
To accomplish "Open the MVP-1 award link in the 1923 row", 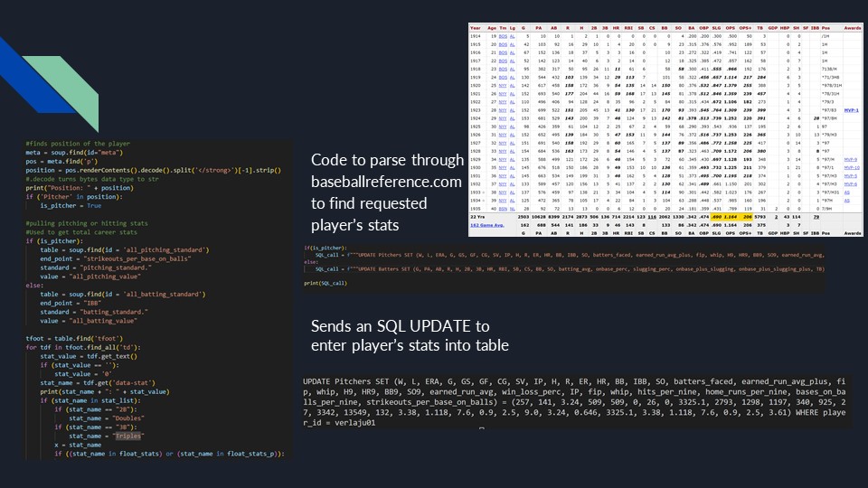I will [852, 110].
